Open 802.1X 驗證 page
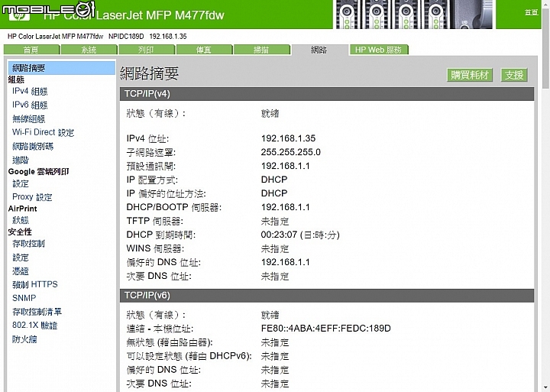The image size is (550, 392). 34,326
